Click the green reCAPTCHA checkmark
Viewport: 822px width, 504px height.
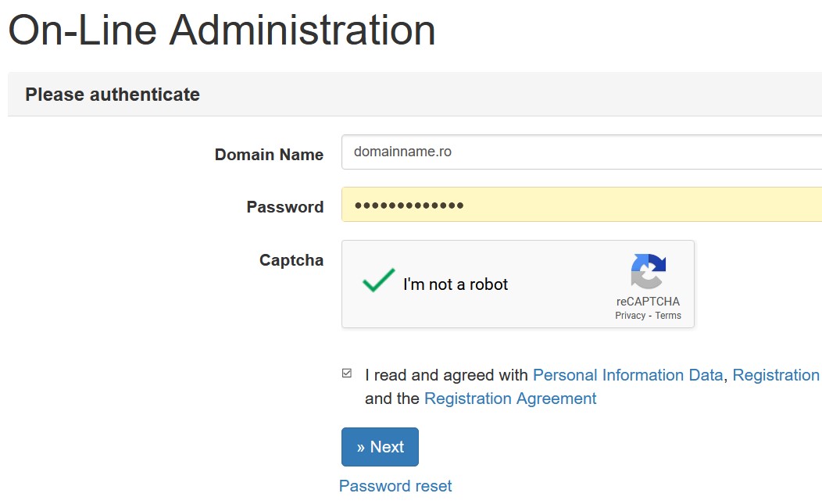tap(378, 280)
